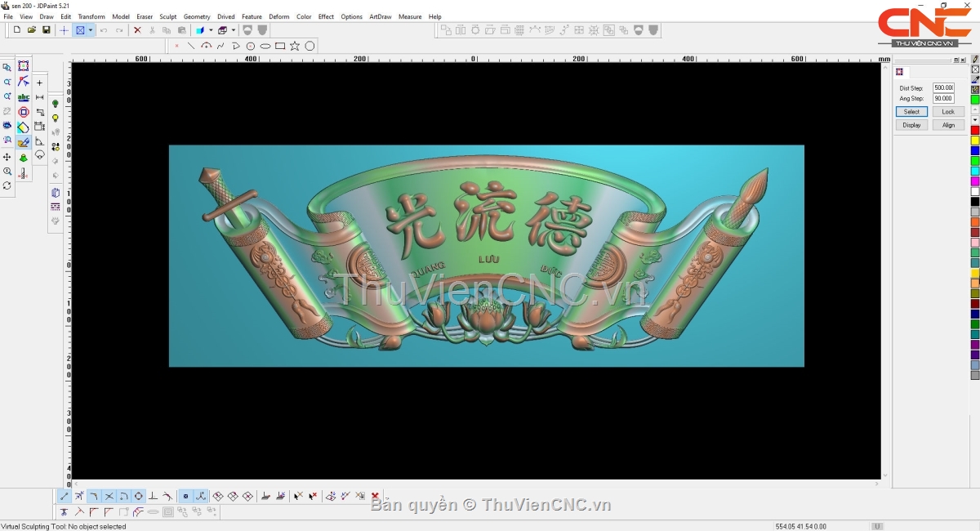Open the Sculpt menu
This screenshot has width=980, height=531.
[x=167, y=16]
